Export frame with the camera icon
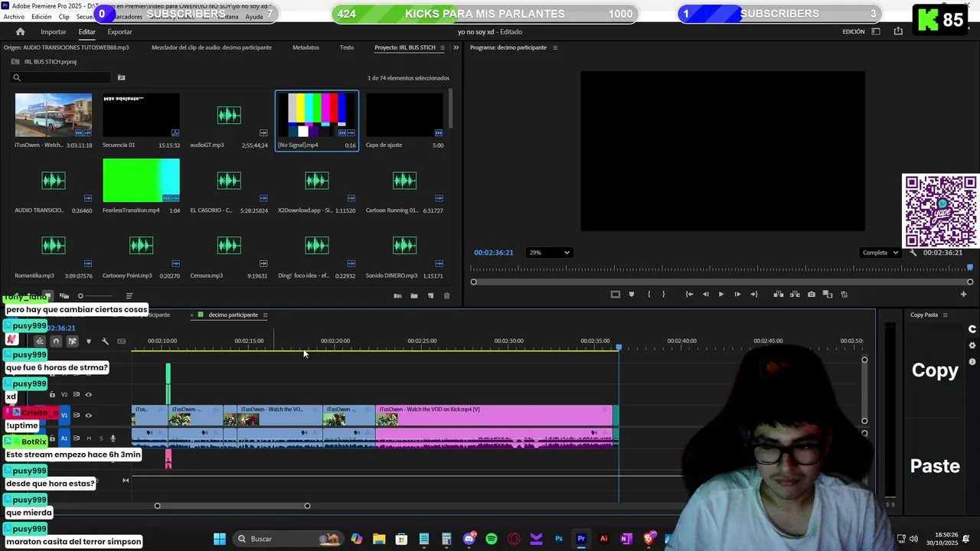The image size is (980, 551). [x=812, y=294]
